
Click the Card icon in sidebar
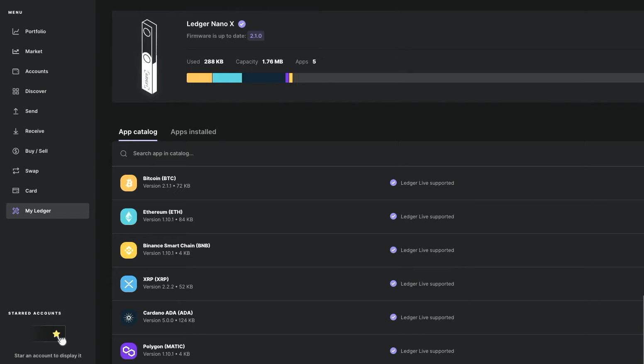pyautogui.click(x=16, y=191)
